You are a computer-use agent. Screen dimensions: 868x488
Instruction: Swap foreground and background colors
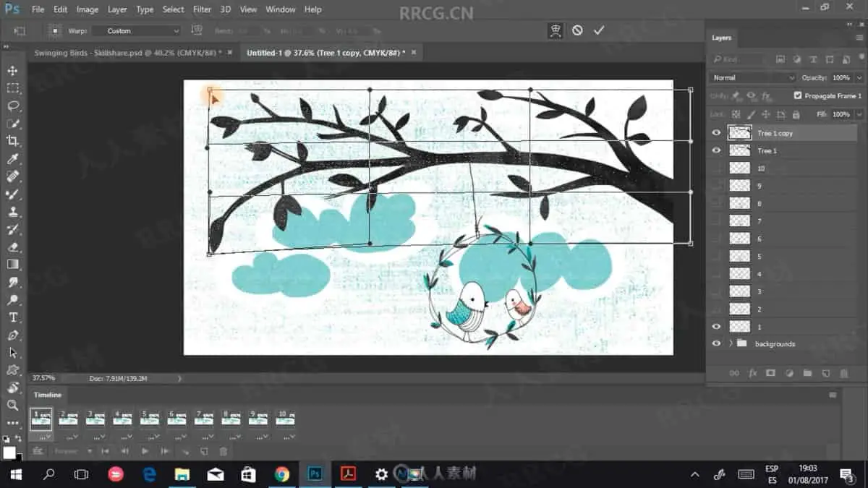pos(17,438)
